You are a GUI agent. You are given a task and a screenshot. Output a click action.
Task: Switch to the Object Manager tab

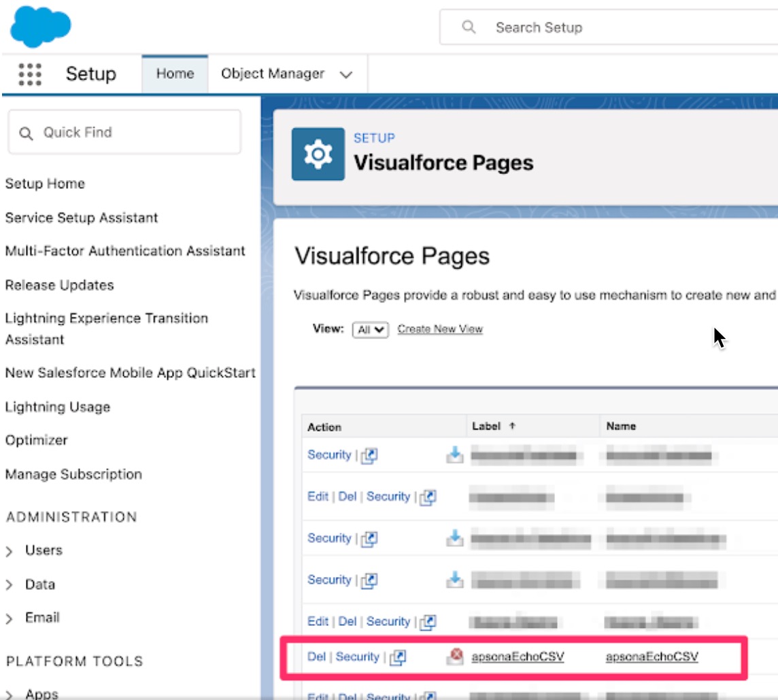(273, 74)
